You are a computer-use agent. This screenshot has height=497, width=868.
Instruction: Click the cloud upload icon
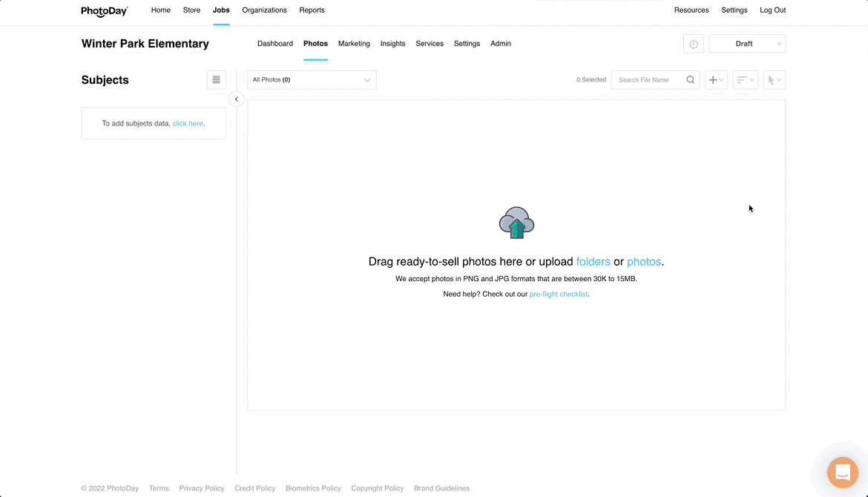pos(516,223)
